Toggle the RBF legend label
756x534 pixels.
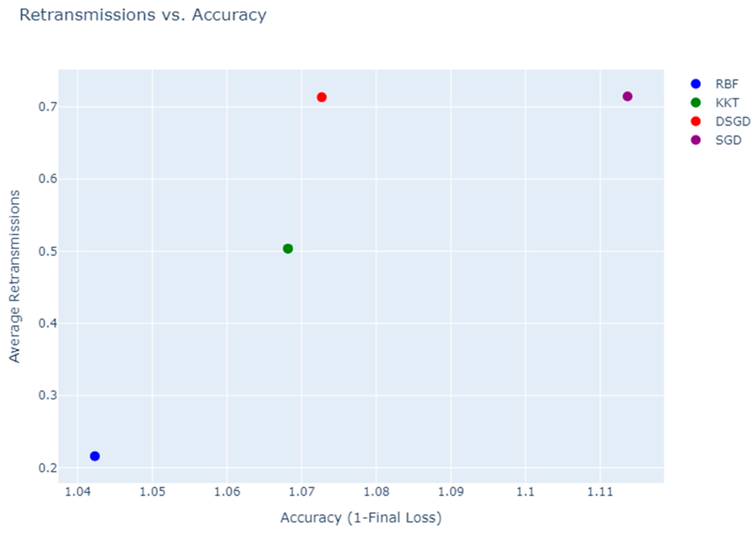click(x=727, y=84)
